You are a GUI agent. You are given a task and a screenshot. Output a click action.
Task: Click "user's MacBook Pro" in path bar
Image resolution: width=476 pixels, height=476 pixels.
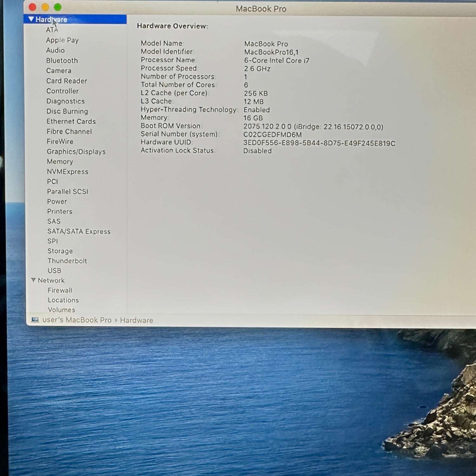(x=77, y=320)
